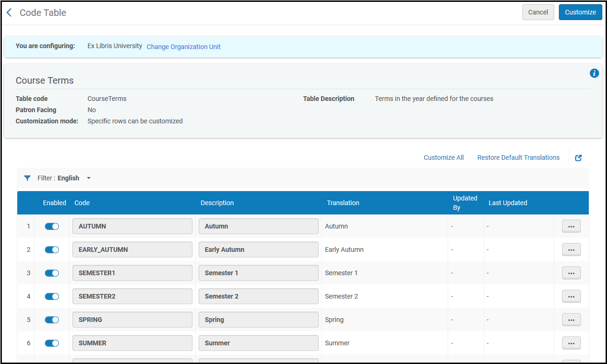Click the Translation column header
Viewport: 607px width, 364px height.
point(343,203)
